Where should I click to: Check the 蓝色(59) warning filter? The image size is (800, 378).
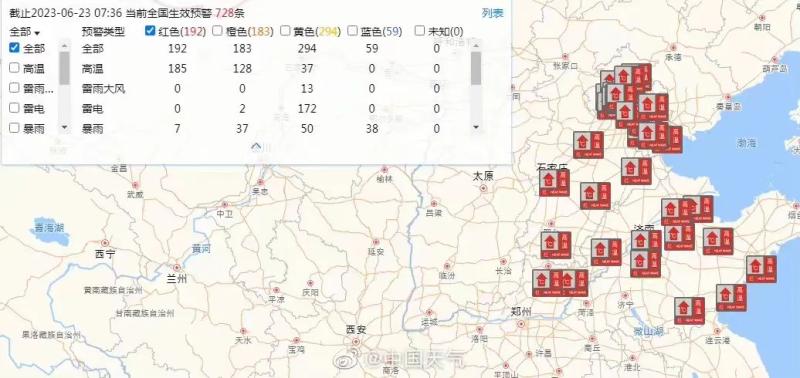[x=353, y=31]
